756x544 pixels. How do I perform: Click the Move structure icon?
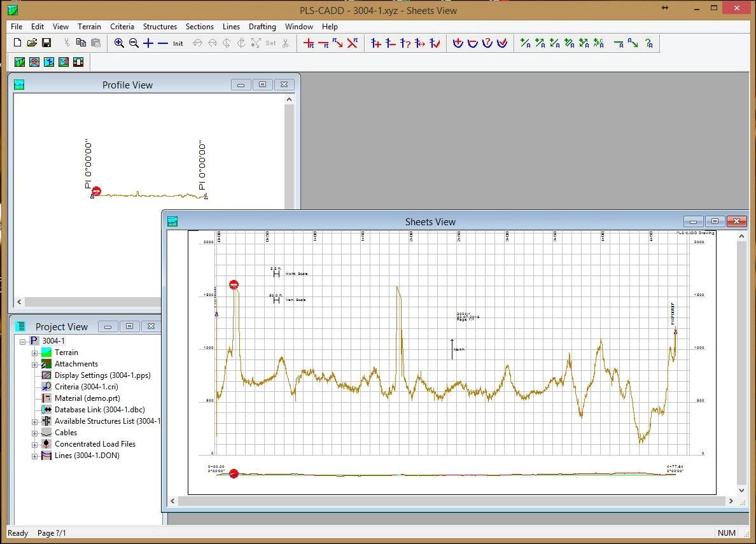[x=420, y=43]
